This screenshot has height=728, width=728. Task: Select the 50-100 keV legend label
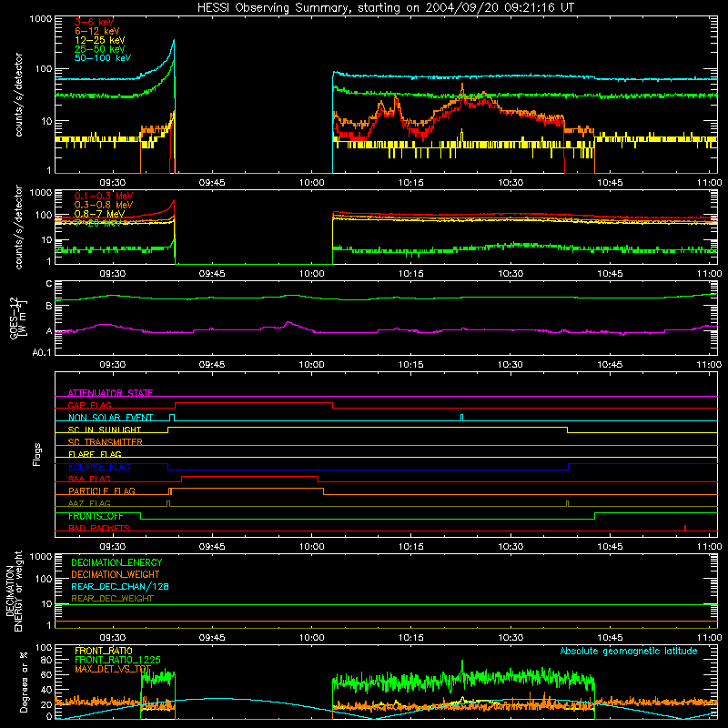[x=103, y=58]
